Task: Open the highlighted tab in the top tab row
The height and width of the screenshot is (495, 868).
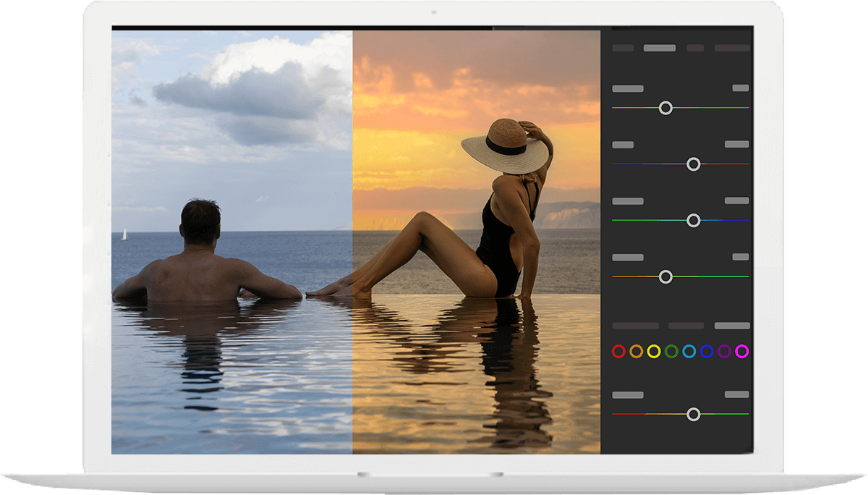Action: click(659, 48)
